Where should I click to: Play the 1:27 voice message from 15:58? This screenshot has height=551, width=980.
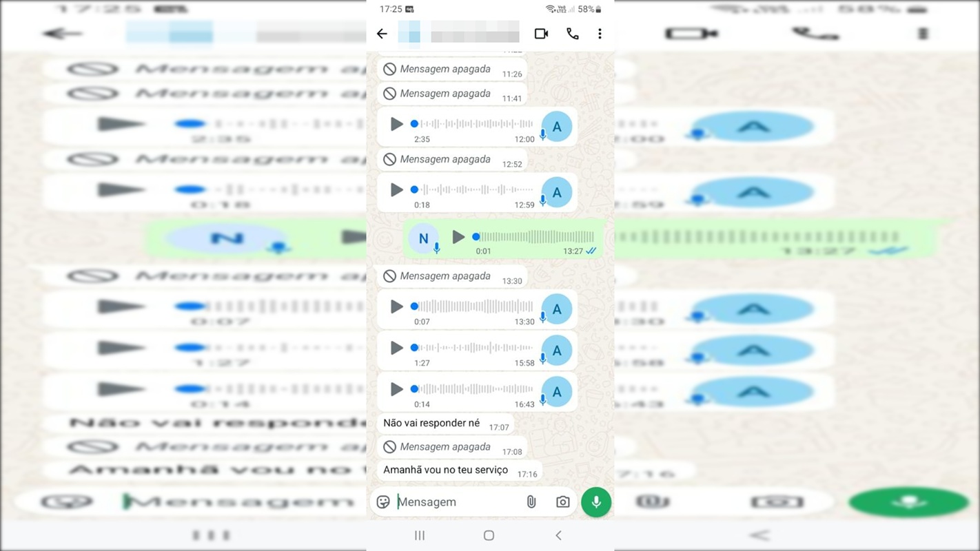396,348
